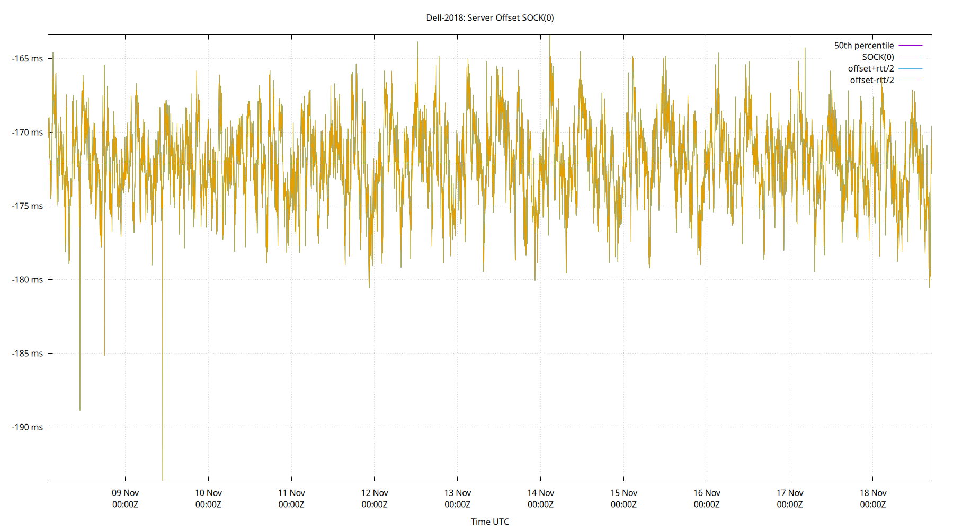Click the 10 Nov date label

tap(209, 492)
